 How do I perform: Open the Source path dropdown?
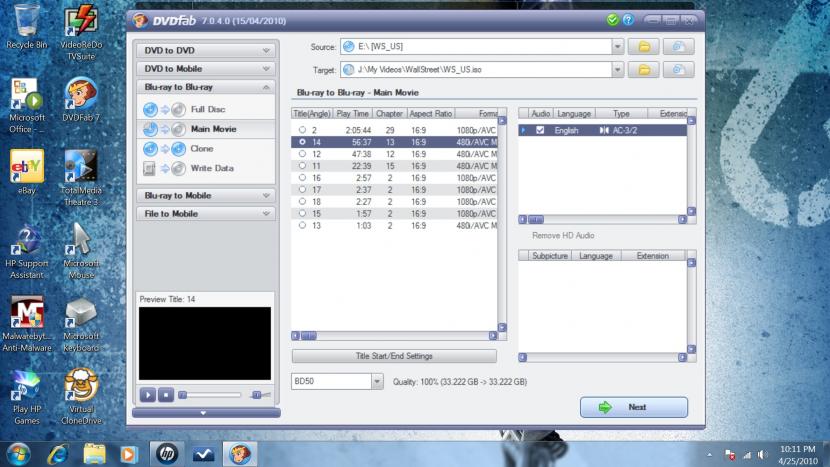(617, 47)
